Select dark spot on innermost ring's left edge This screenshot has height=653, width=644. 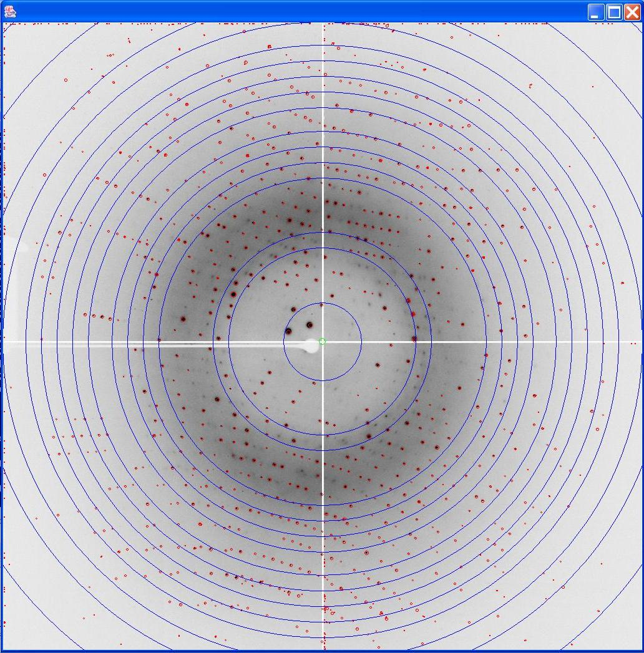[x=288, y=331]
